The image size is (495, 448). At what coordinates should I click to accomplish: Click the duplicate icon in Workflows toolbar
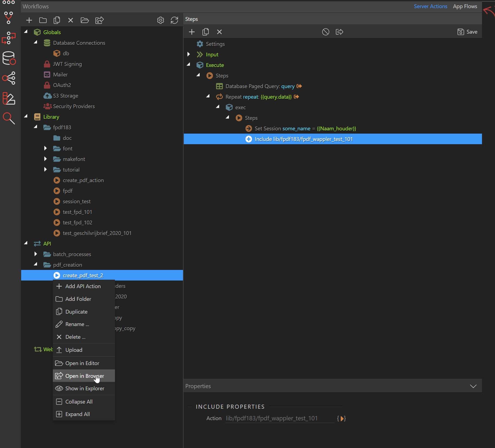[x=57, y=20]
